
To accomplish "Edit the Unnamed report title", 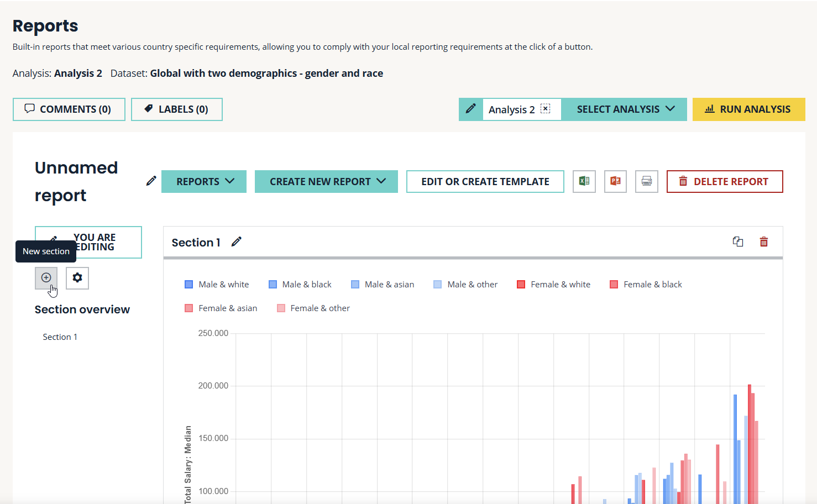I will click(151, 181).
